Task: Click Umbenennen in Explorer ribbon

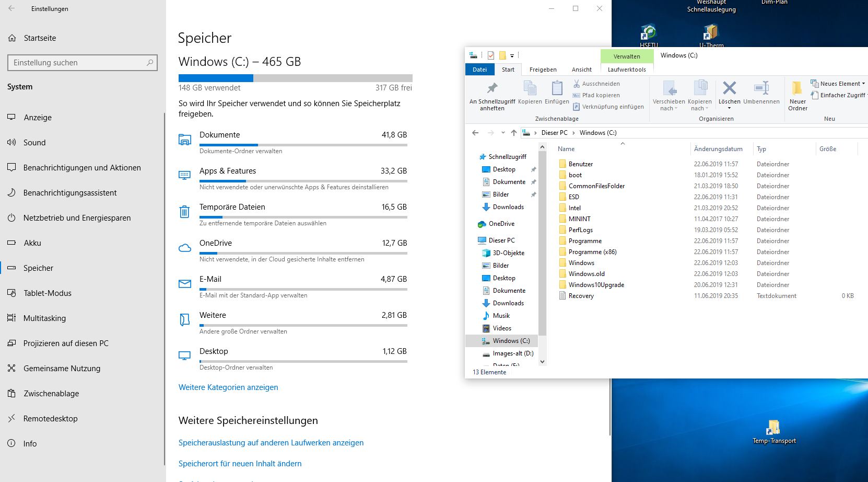Action: click(761, 93)
